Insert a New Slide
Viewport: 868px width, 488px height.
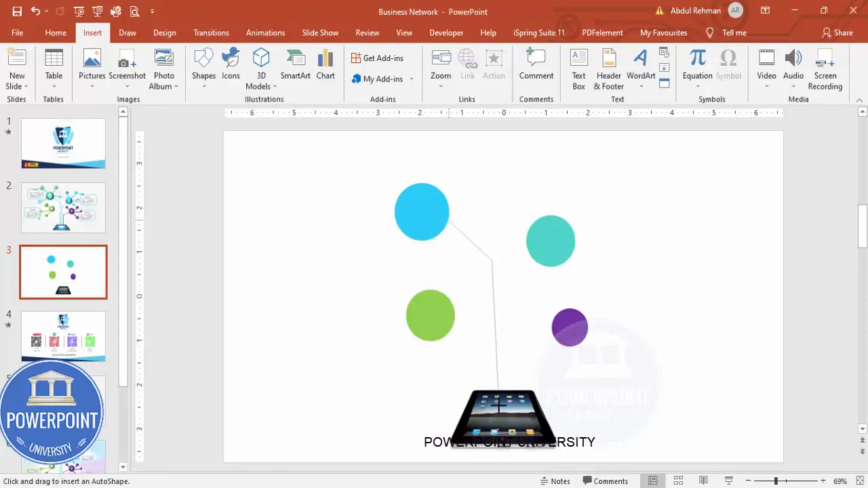17,70
